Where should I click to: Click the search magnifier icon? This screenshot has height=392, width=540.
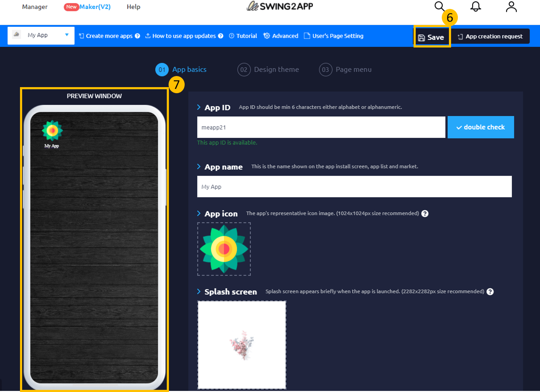439,6
